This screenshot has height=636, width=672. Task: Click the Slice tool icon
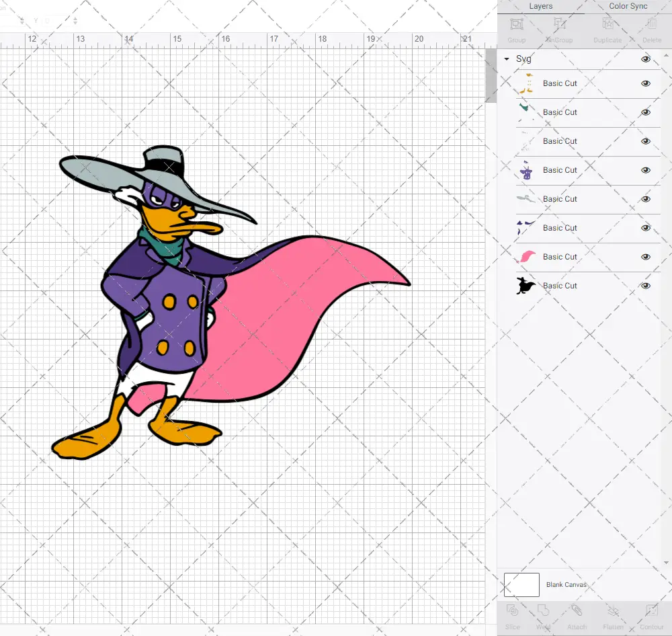click(513, 610)
